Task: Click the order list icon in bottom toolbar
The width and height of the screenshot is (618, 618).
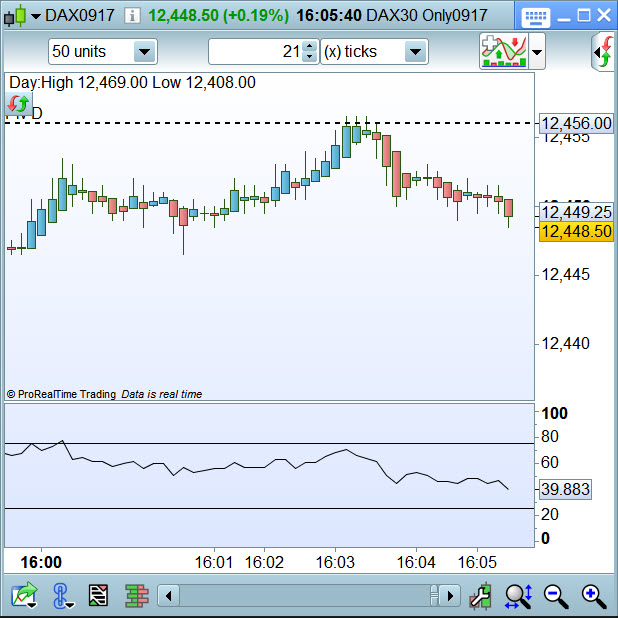Action: click(x=98, y=596)
